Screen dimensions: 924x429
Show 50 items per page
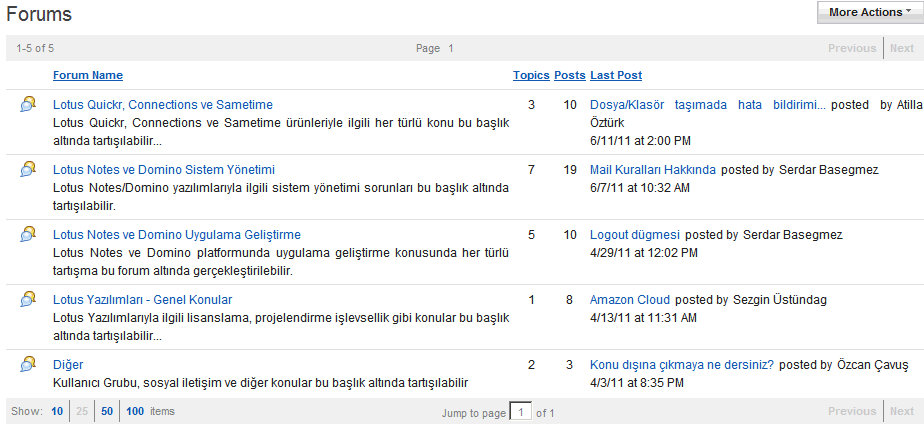(107, 411)
